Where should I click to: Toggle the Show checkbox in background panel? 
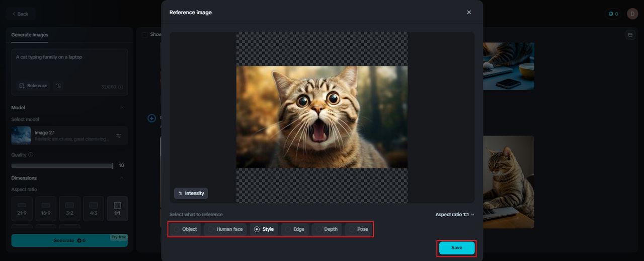pos(145,35)
